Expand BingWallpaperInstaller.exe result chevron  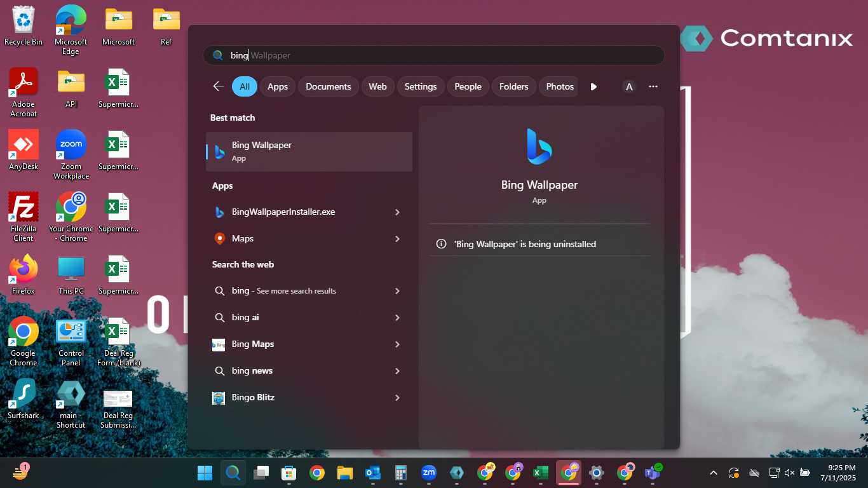[398, 212]
